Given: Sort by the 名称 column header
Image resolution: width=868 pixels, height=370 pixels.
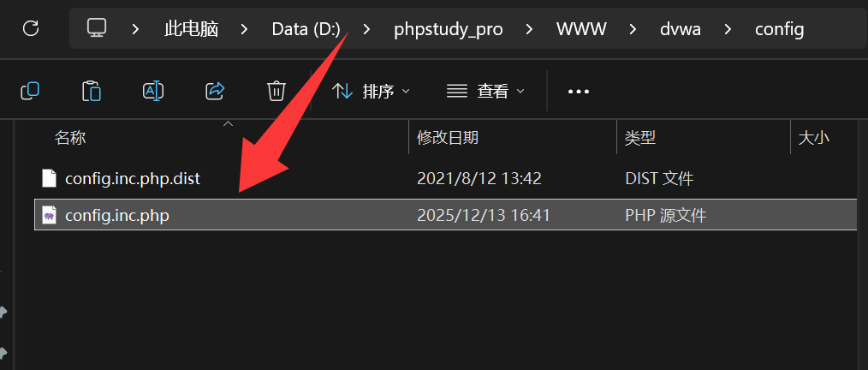Looking at the screenshot, I should point(70,137).
